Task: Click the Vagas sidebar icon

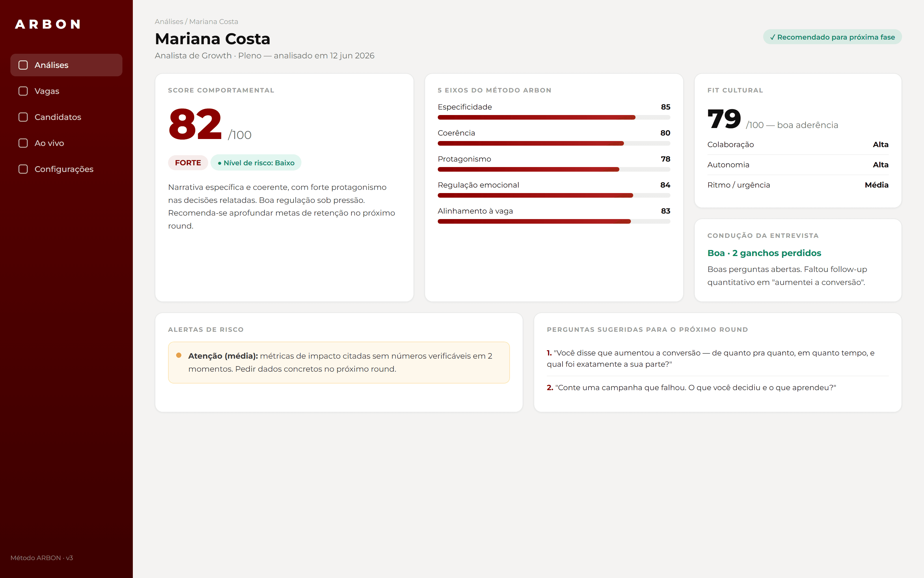Action: tap(23, 91)
